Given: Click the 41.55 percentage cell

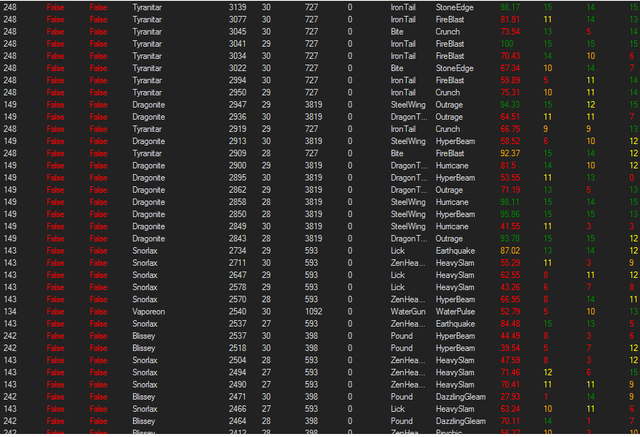Looking at the screenshot, I should click(x=510, y=226).
